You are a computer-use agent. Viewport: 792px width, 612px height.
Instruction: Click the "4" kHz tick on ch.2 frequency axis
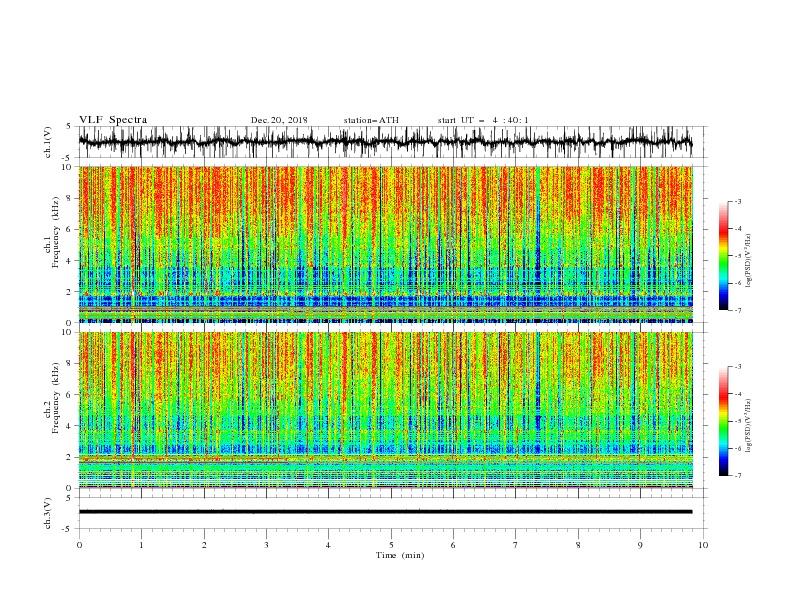coord(70,426)
